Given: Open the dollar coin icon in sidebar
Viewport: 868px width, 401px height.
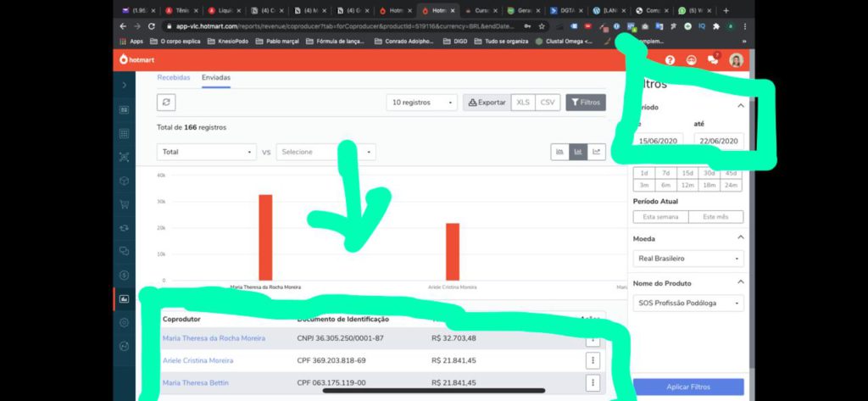Looking at the screenshot, I should click(x=124, y=276).
